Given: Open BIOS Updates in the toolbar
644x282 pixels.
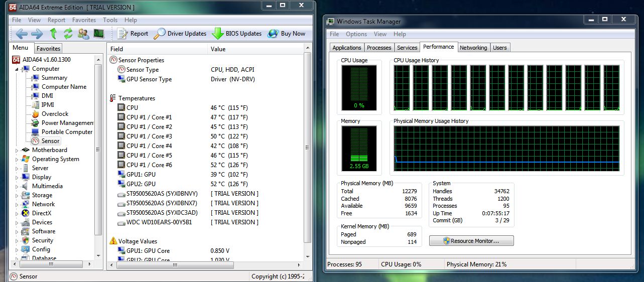Looking at the screenshot, I should tap(237, 34).
